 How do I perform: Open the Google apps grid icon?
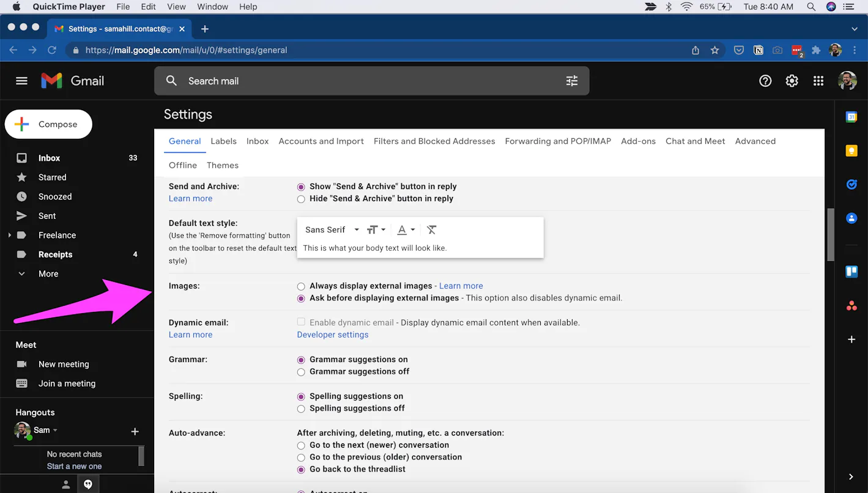point(818,81)
